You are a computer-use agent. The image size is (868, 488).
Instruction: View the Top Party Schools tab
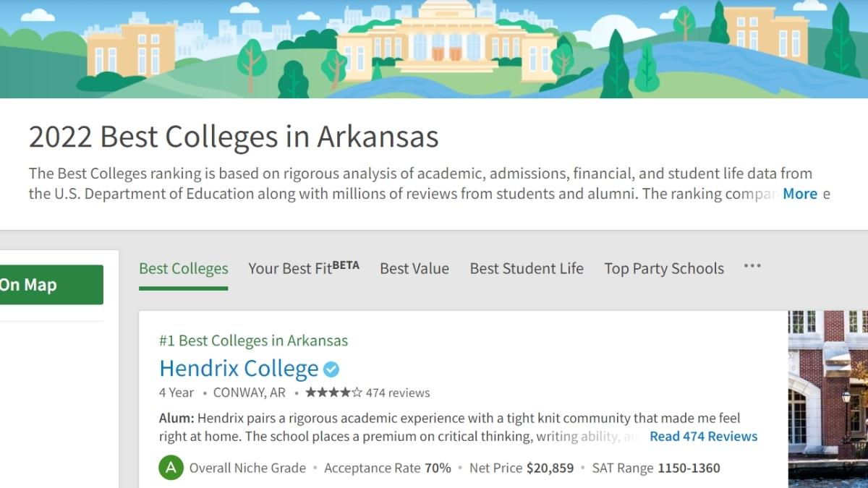click(x=664, y=269)
